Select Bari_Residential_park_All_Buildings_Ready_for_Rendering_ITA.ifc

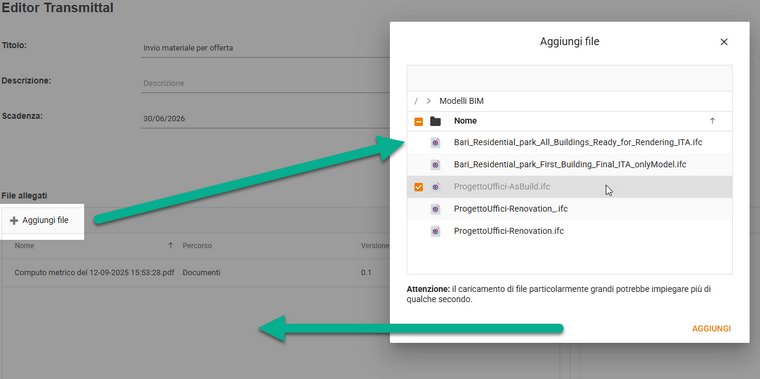click(x=578, y=142)
